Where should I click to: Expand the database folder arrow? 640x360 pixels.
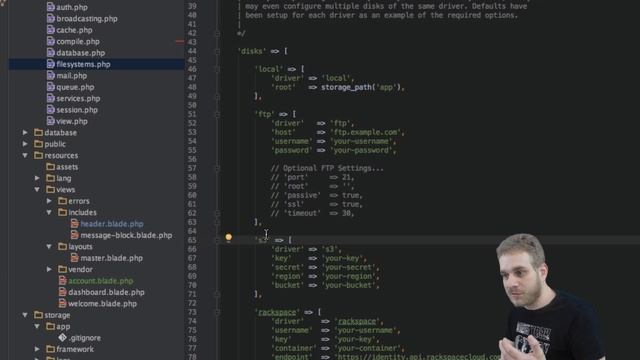[25, 133]
